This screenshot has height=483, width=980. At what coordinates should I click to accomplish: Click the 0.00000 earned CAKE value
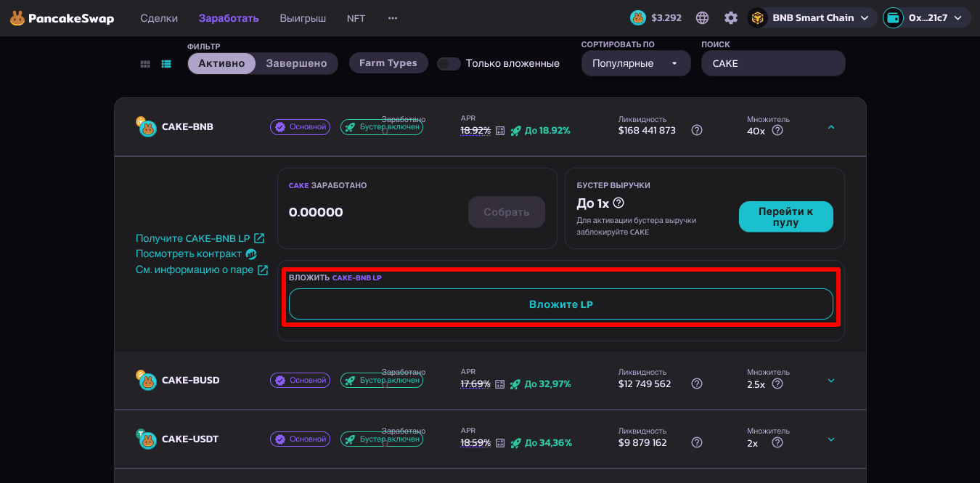[x=316, y=212]
